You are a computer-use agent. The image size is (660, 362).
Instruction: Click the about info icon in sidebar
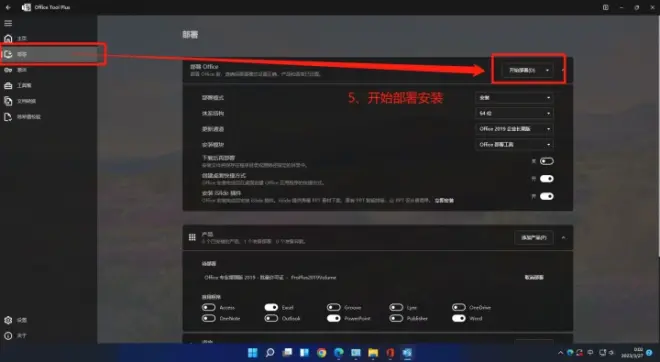click(8, 335)
